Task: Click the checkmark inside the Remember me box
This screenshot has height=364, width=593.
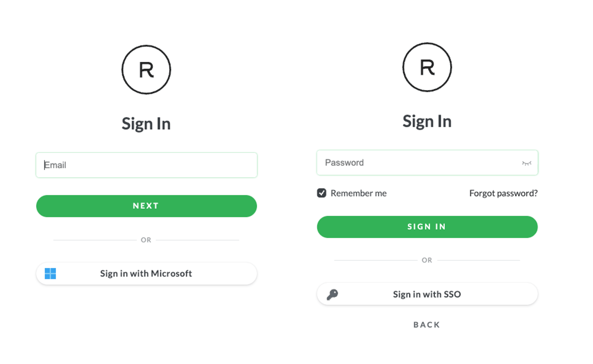Action: 322,193
